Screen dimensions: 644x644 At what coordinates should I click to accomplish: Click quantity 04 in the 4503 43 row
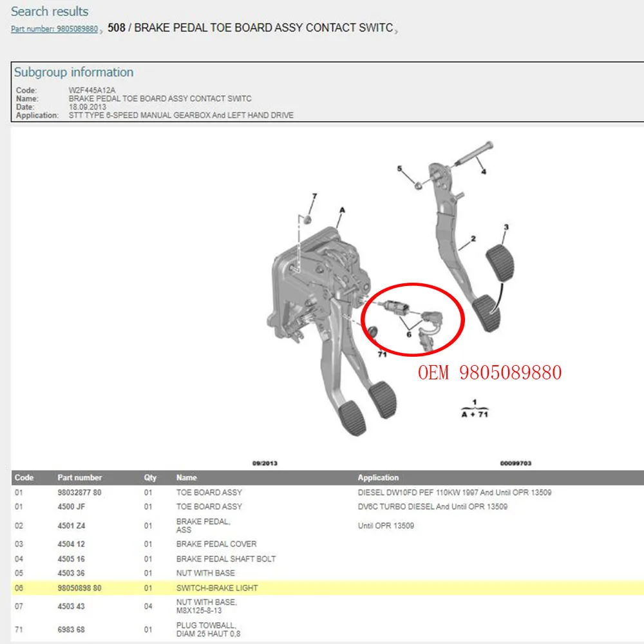148,606
